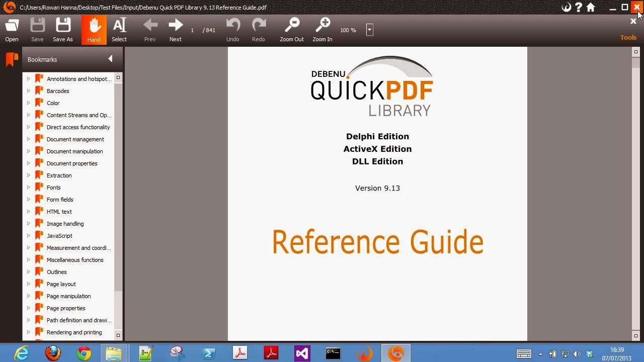Screen dimensions: 644x362
Task: Click the page number input field
Action: (193, 30)
